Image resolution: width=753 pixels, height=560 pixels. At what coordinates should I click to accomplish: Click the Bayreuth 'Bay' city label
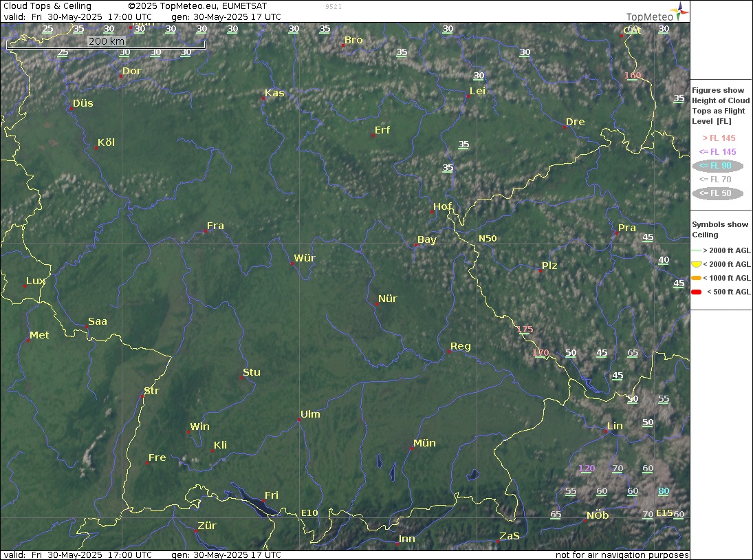(x=427, y=239)
